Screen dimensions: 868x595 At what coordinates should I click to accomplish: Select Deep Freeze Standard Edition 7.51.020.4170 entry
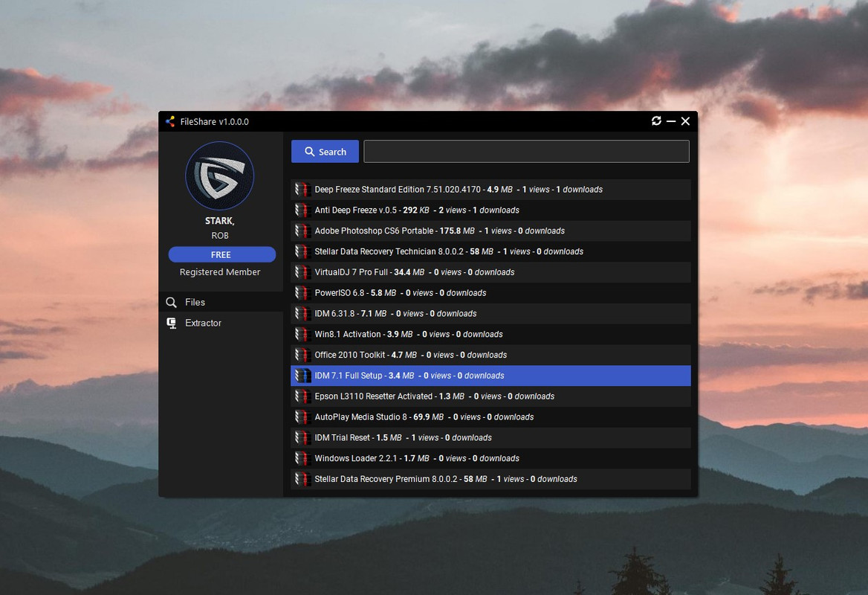pos(490,190)
